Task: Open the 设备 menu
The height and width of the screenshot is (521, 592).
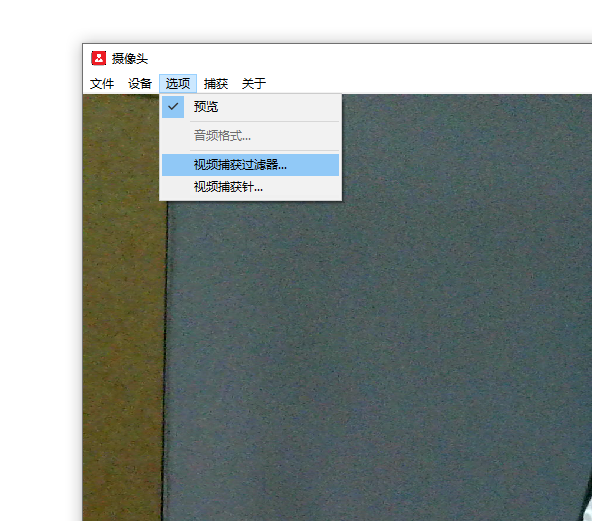Action: coord(140,83)
